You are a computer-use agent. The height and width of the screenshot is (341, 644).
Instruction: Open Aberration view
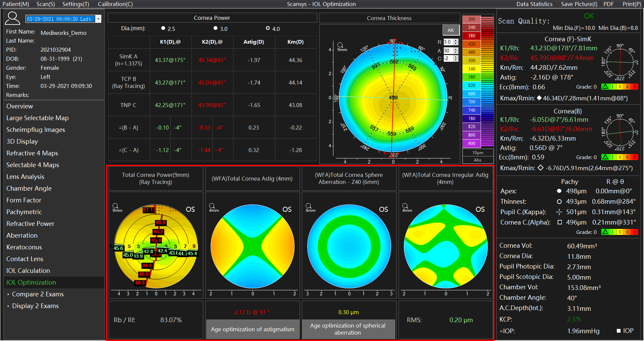(x=54, y=235)
